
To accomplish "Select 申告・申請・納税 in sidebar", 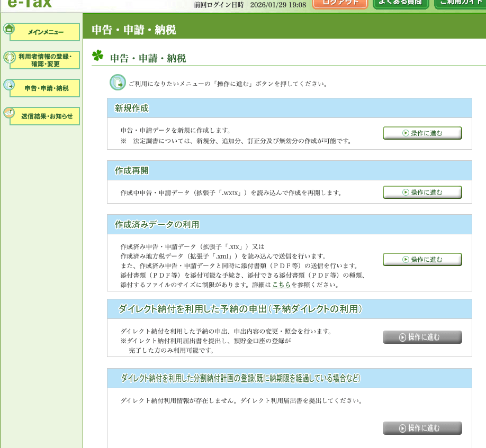I will tap(44, 88).
